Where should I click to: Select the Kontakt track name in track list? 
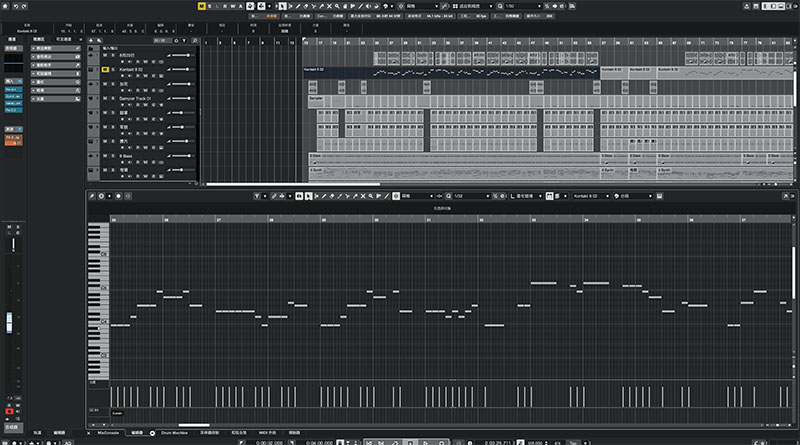coord(131,69)
